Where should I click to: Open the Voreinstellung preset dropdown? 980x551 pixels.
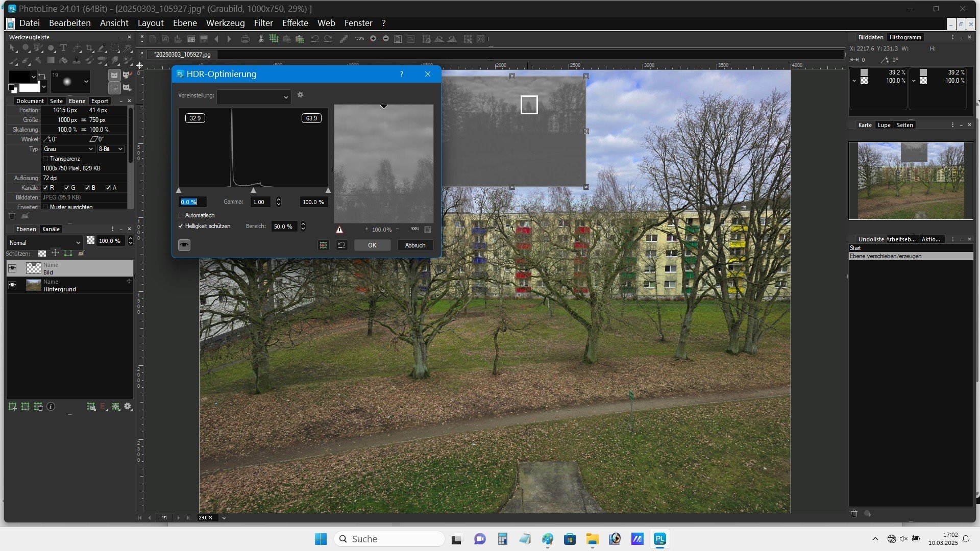point(254,96)
